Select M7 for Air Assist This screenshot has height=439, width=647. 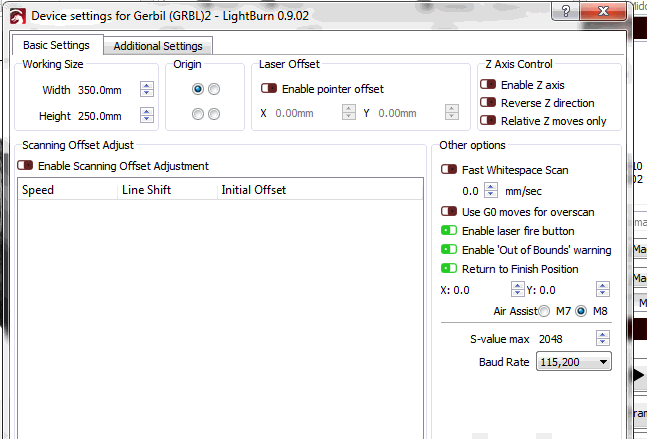pyautogui.click(x=544, y=311)
